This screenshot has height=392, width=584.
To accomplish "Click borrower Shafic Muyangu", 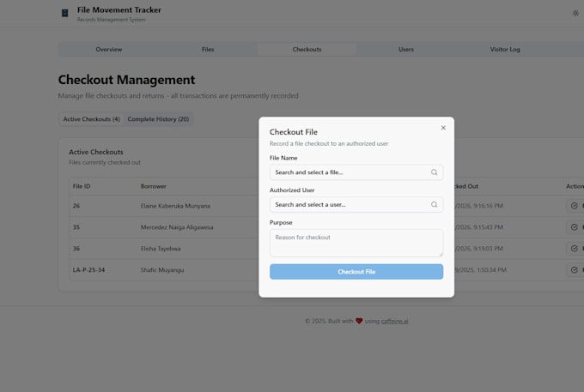I will (x=162, y=270).
